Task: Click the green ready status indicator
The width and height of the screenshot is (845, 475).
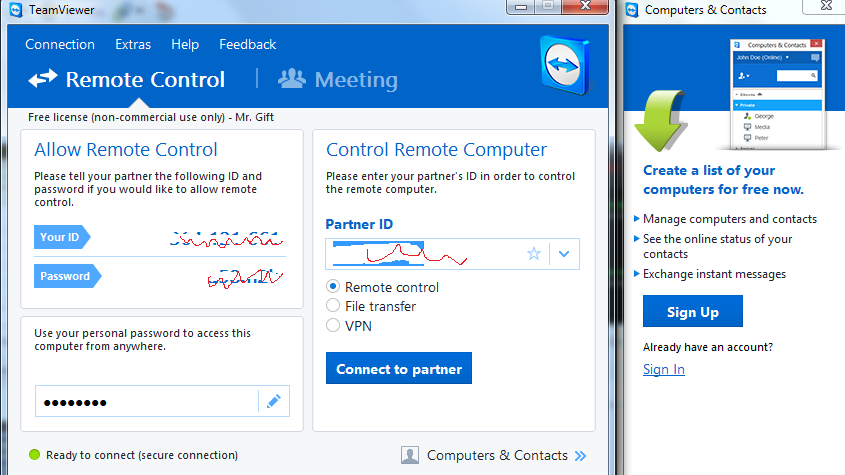Action: pyautogui.click(x=34, y=455)
